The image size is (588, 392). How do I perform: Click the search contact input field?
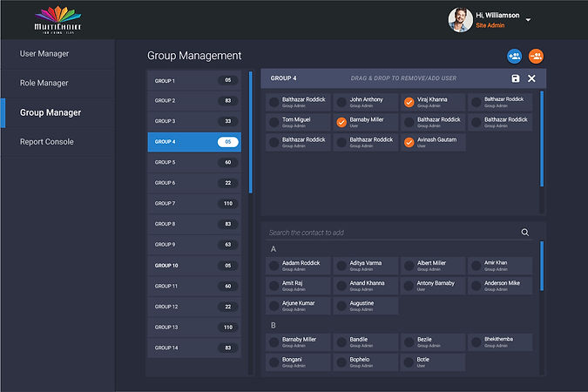399,233
